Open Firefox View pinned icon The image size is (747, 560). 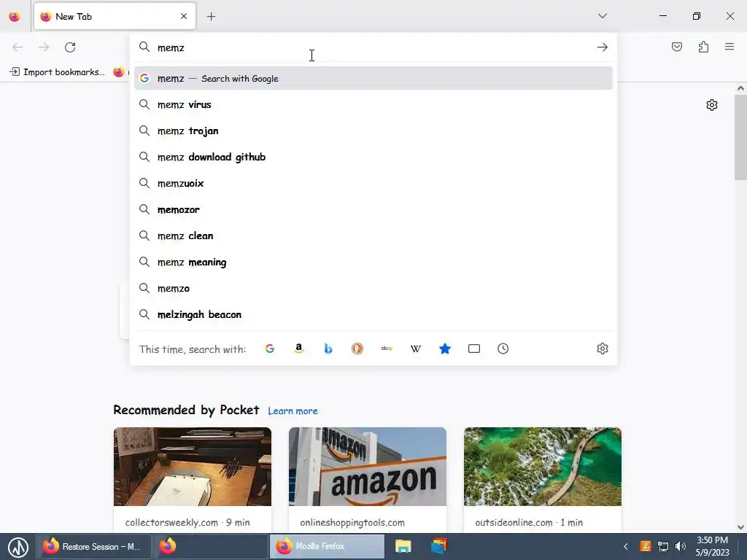point(15,17)
